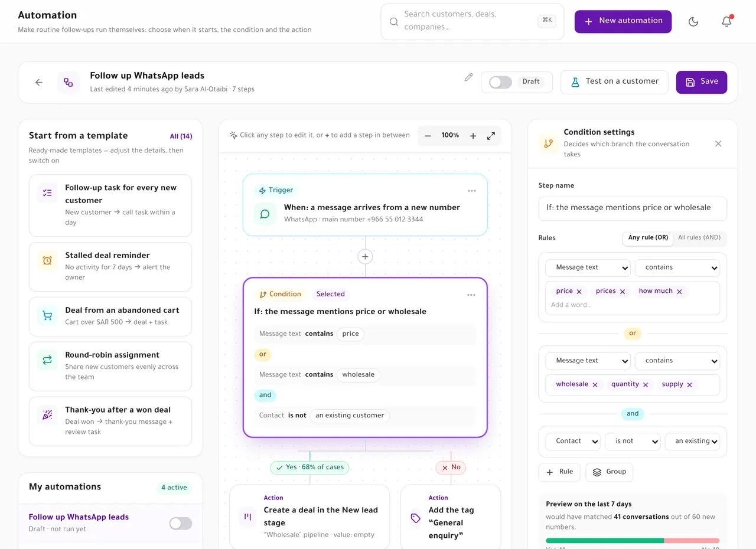Remove the 'wholesale' keyword chip in settings
This screenshot has width=756, height=549.
[595, 385]
